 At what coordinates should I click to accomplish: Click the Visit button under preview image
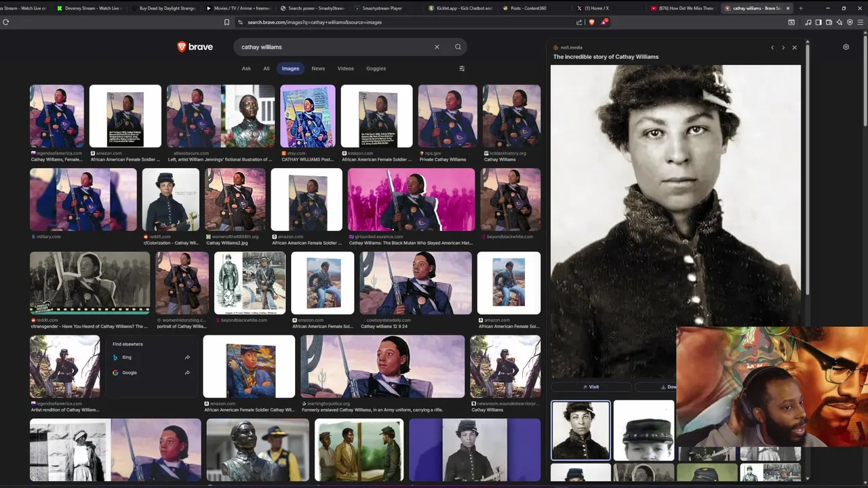click(x=591, y=386)
